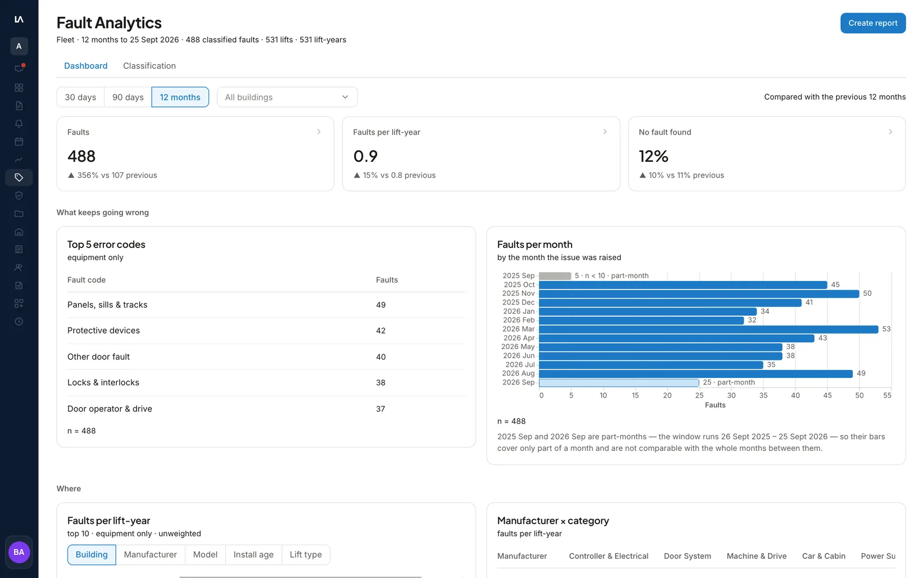Group faults per lift-year by Model
924x578 pixels.
pyautogui.click(x=205, y=555)
